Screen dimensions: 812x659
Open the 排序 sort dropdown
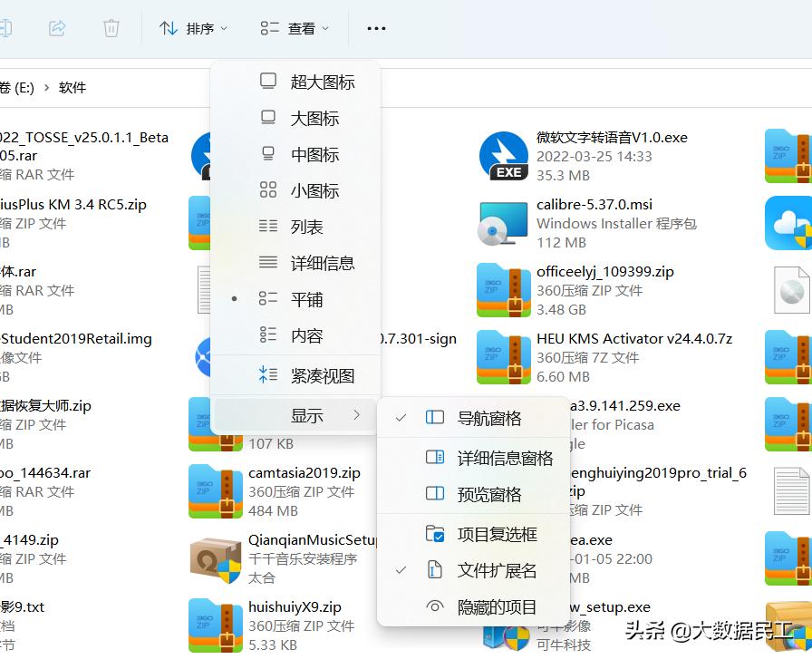193,28
